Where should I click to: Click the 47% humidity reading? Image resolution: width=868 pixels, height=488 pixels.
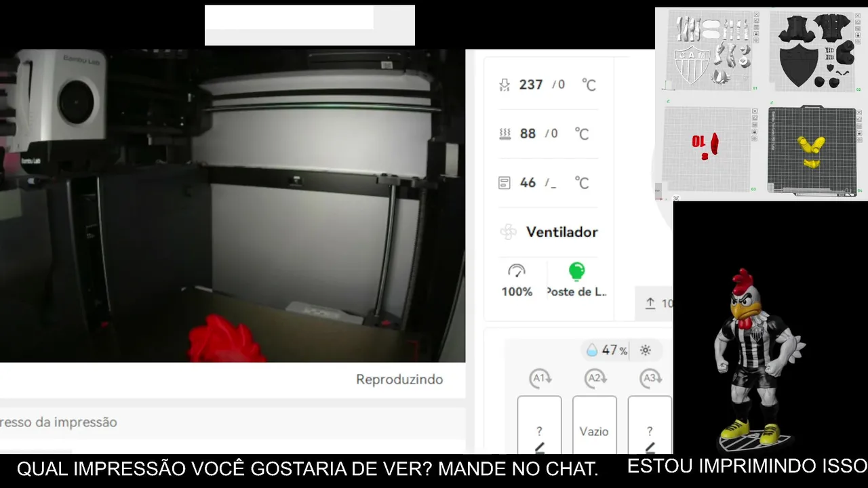614,350
